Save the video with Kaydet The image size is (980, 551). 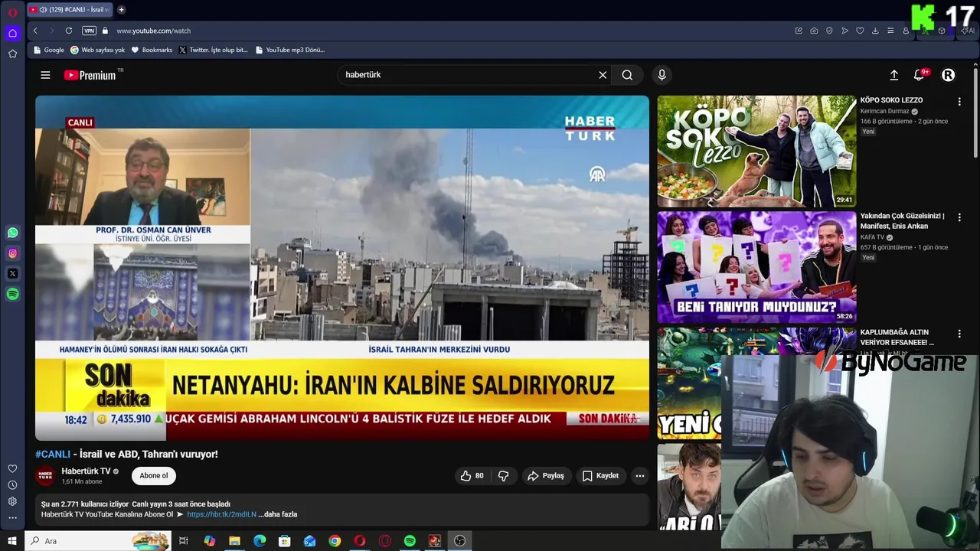click(600, 476)
